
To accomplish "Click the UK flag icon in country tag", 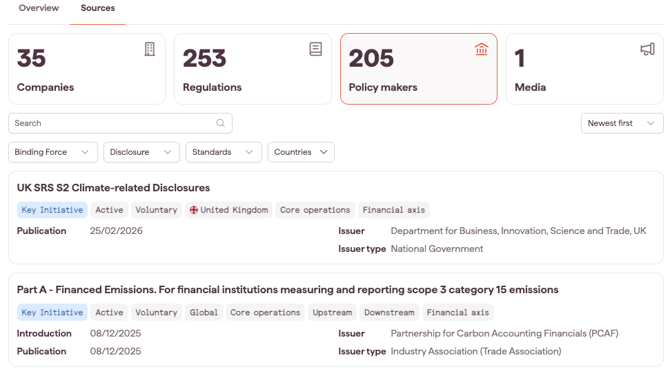I will point(194,210).
